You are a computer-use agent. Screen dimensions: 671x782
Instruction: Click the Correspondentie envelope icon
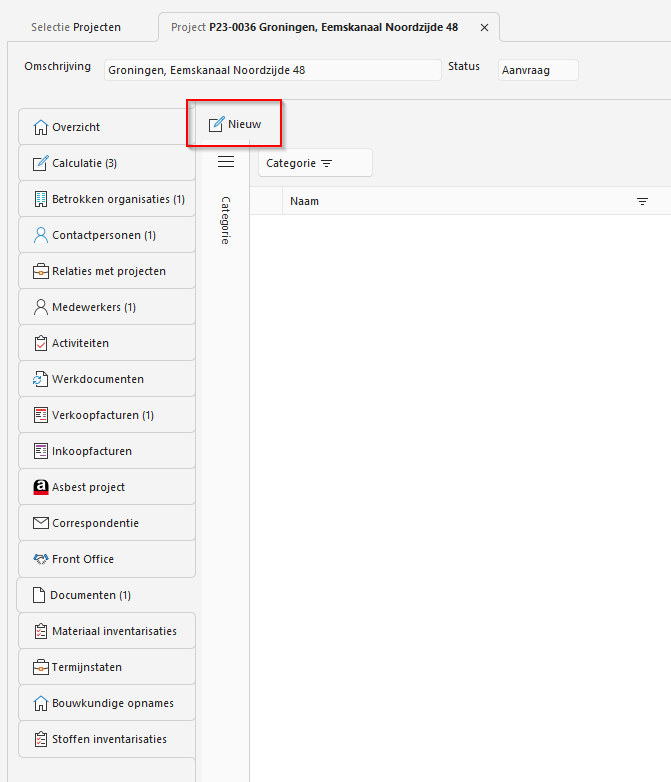tap(40, 523)
